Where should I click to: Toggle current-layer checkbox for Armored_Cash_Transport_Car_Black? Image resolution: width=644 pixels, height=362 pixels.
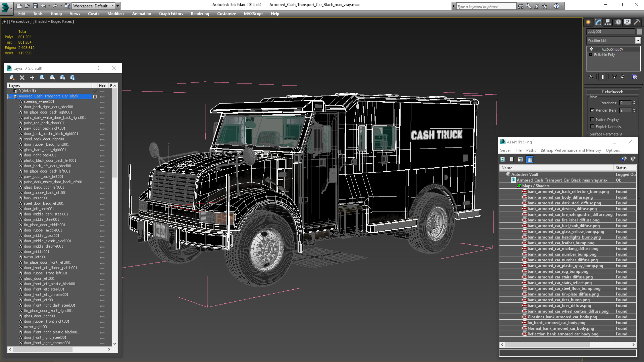[x=95, y=97]
